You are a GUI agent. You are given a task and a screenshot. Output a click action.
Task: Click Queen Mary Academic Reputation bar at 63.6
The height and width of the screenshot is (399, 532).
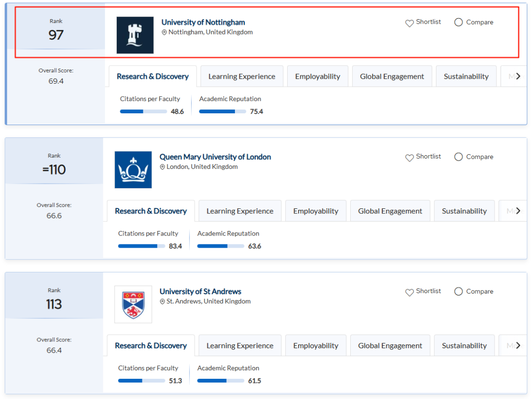pos(221,246)
